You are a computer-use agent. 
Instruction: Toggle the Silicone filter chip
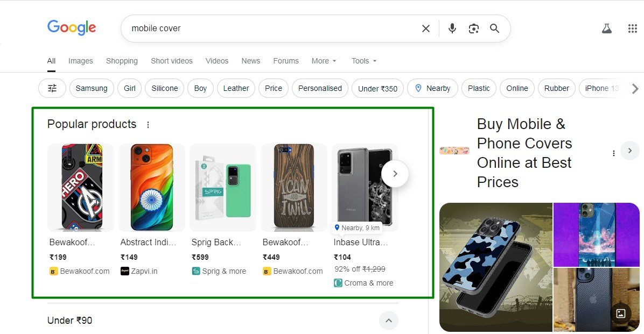tap(165, 88)
